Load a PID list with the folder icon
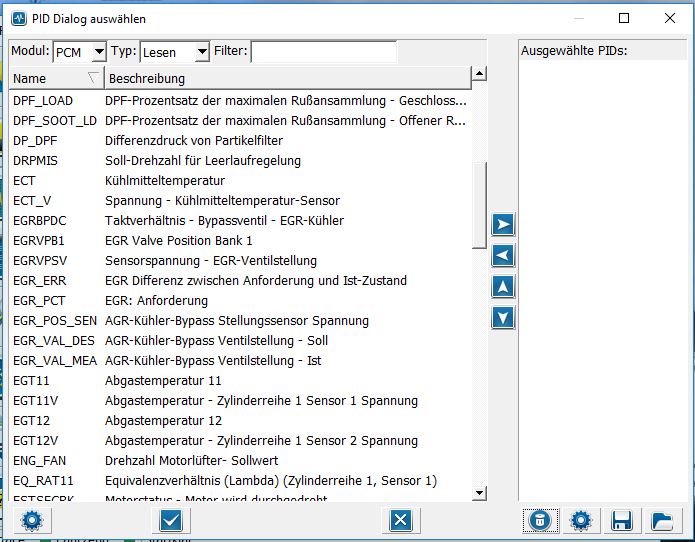Screen dimensions: 695x542 tap(661, 520)
